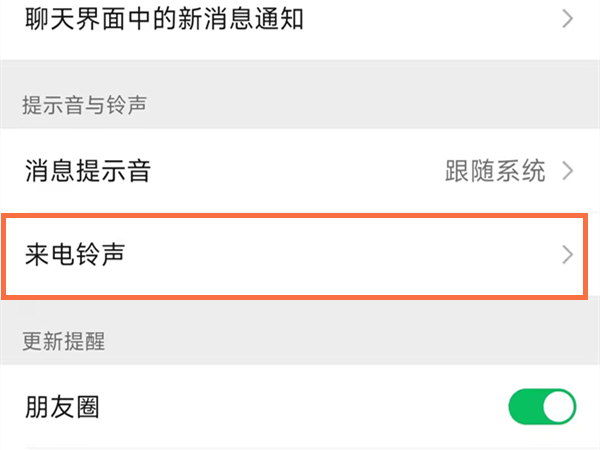Screen dimensions: 600x450
Task: Click the 提示音与铃声 section header
Action: tap(84, 104)
